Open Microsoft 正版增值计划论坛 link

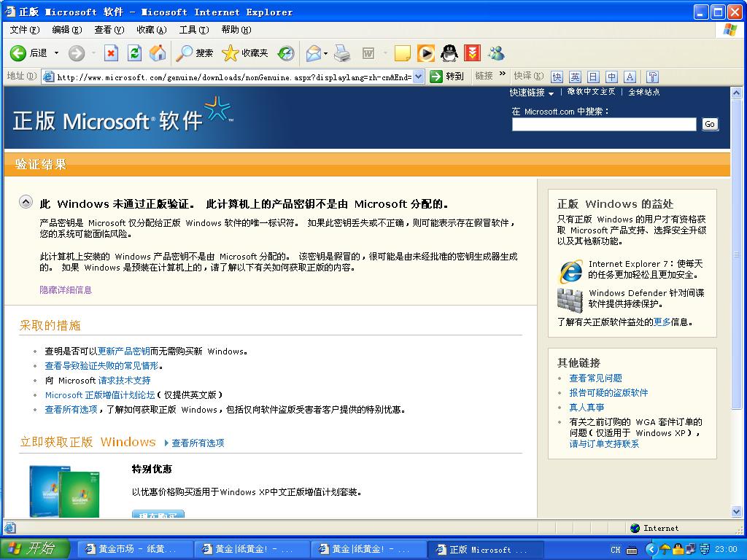point(100,394)
